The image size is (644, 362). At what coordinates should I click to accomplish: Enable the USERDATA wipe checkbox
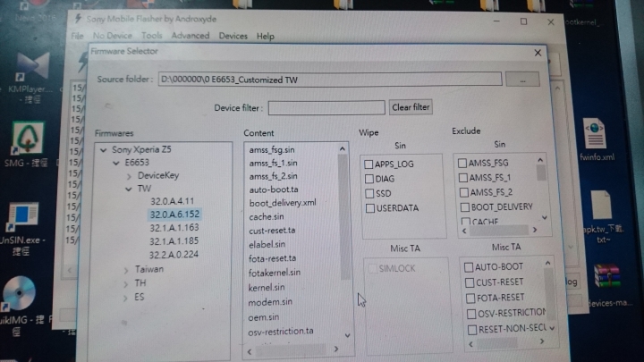(370, 208)
